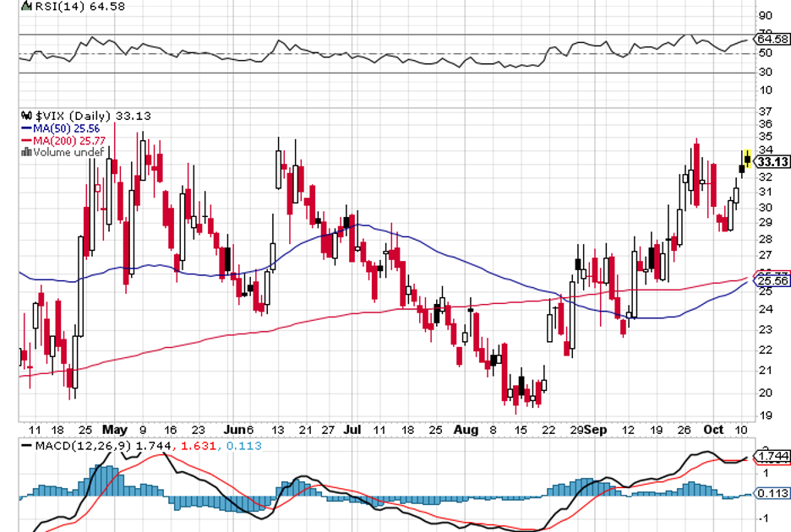Click the MACD(12,26,9) legend label
The width and height of the screenshot is (791, 532).
78,445
